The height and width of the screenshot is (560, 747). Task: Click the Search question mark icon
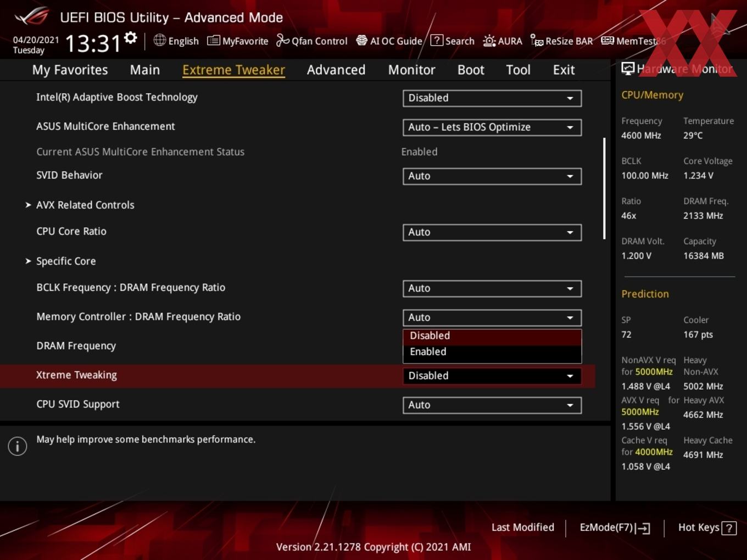pos(437,40)
